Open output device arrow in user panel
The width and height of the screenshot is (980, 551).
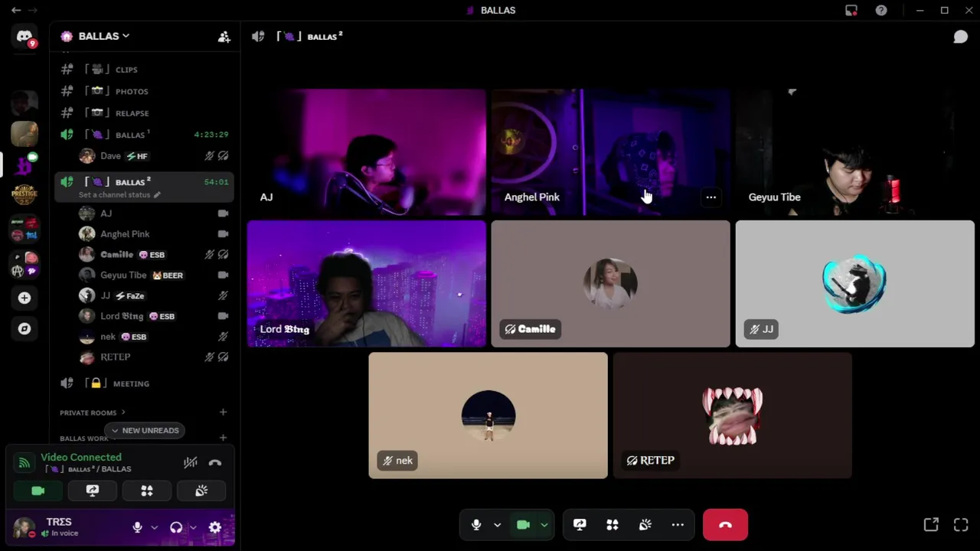click(x=193, y=527)
